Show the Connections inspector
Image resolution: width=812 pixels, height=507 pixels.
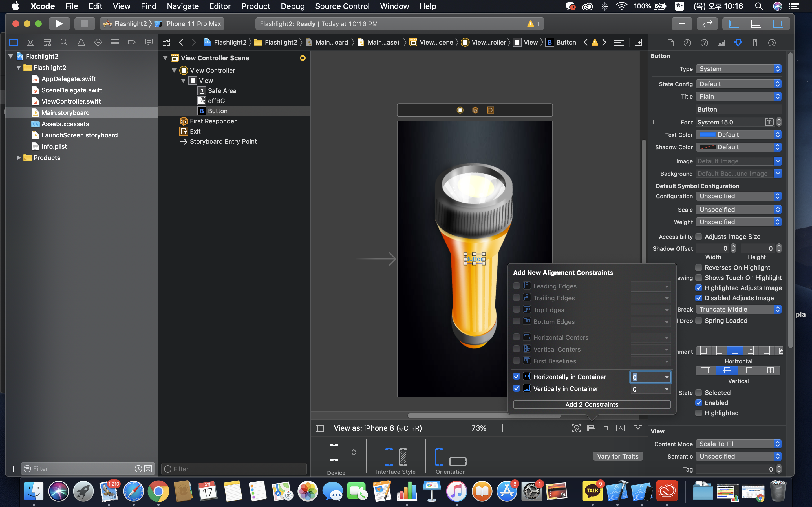(x=771, y=43)
